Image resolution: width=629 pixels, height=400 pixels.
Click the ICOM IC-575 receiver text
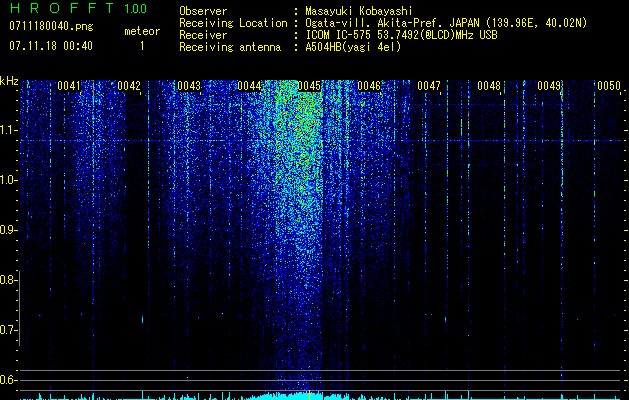[x=401, y=35]
